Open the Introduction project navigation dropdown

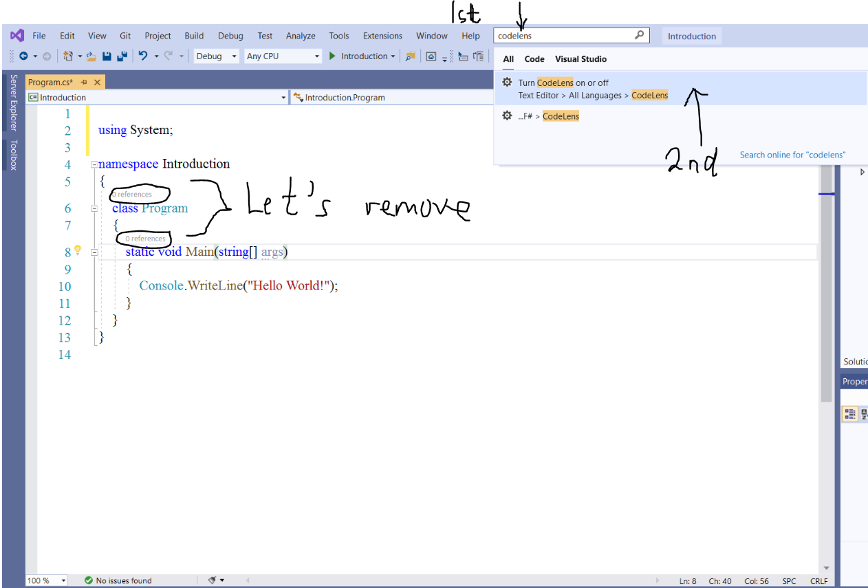tap(157, 98)
